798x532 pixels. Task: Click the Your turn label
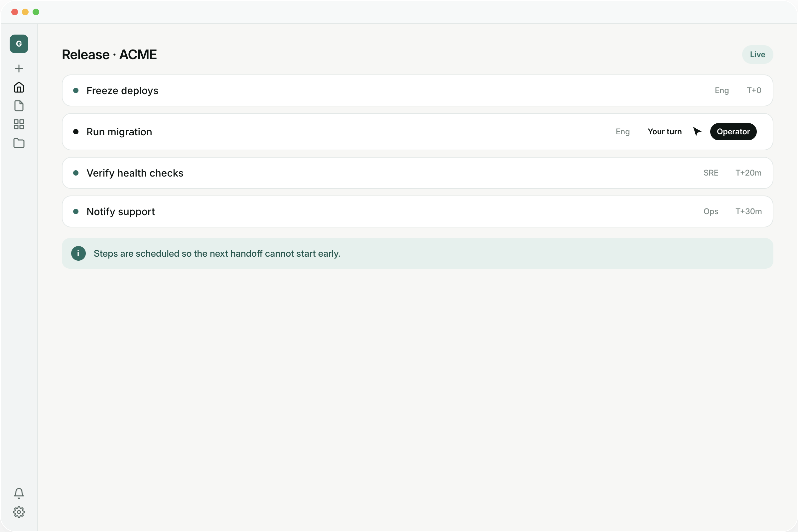[x=664, y=132]
